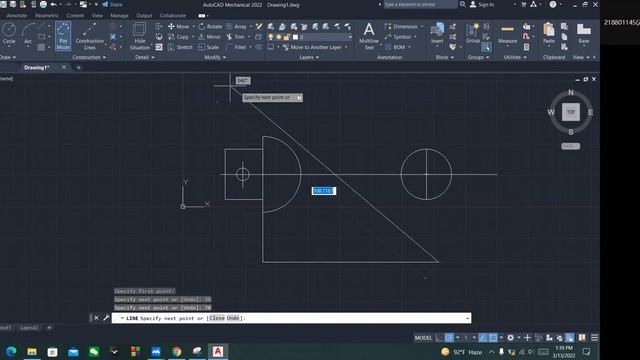This screenshot has width=640, height=360.
Task: Click the Symbol annotation tool
Action: pos(398,37)
